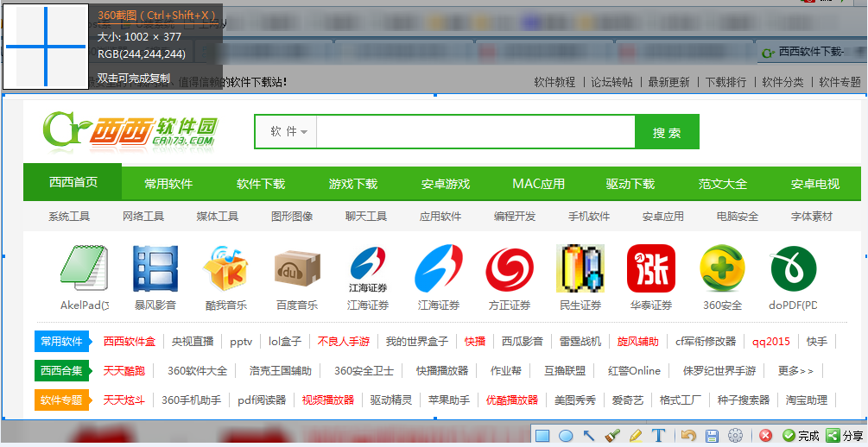Cancel the screenshot with red X
Viewport: 868px width, 447px height.
(x=765, y=436)
